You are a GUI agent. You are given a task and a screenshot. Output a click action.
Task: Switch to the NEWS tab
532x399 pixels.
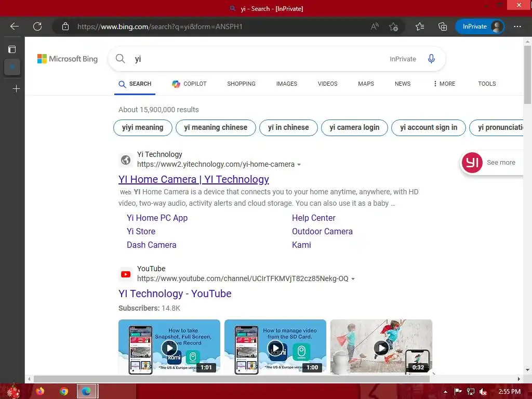(403, 84)
